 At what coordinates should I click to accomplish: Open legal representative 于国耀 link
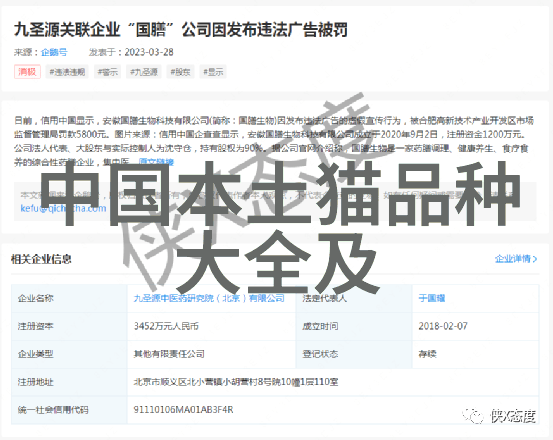432,298
